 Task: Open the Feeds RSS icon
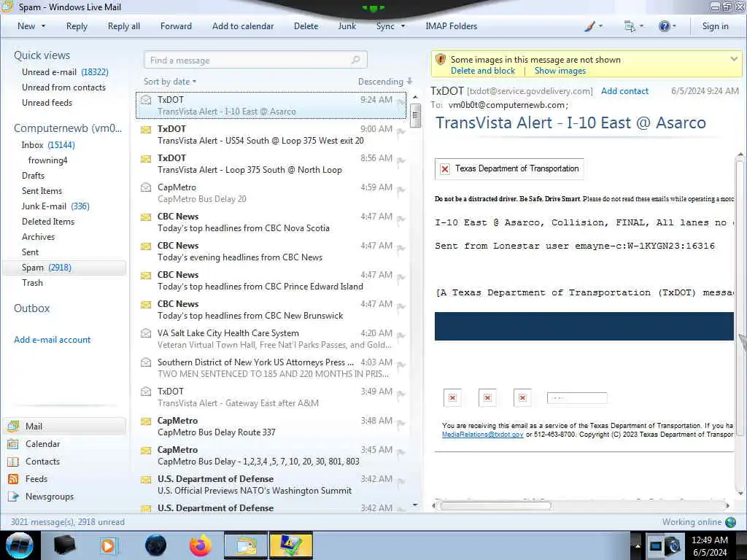coord(13,479)
